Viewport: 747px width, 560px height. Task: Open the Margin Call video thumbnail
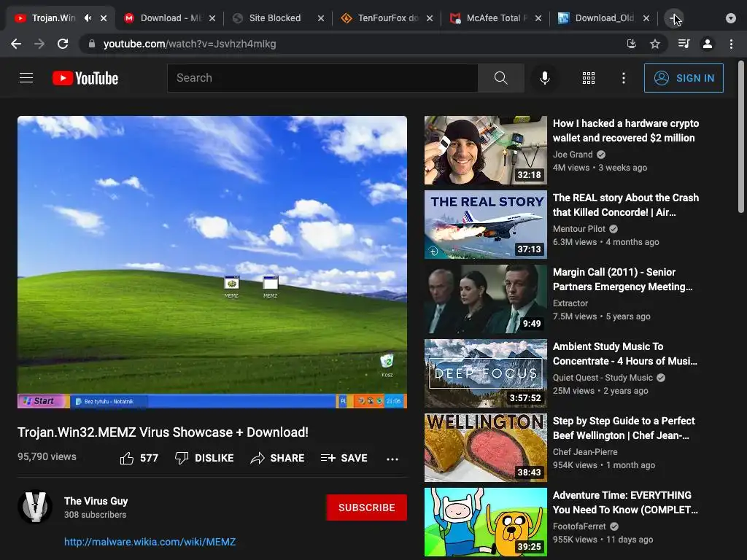pyautogui.click(x=485, y=299)
